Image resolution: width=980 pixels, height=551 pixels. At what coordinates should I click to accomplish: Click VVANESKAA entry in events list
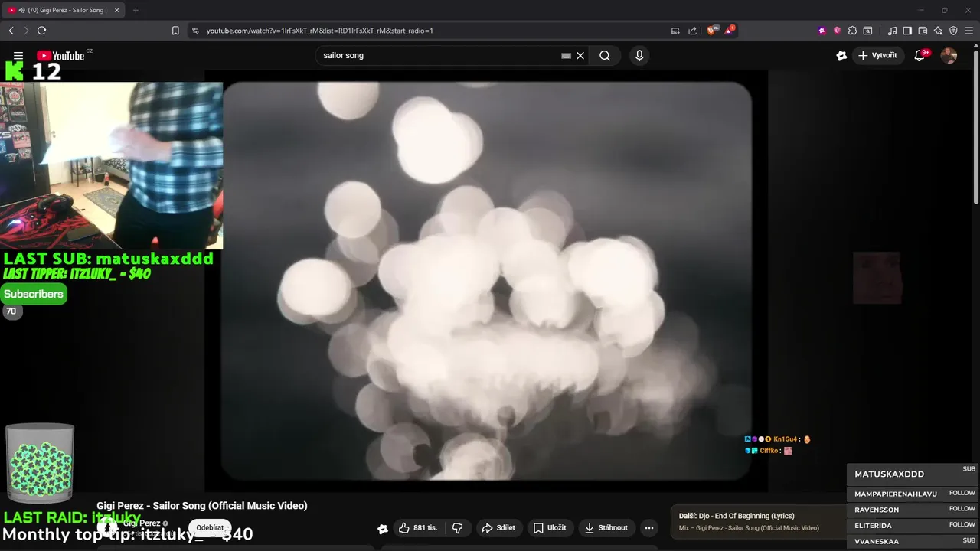click(x=913, y=541)
